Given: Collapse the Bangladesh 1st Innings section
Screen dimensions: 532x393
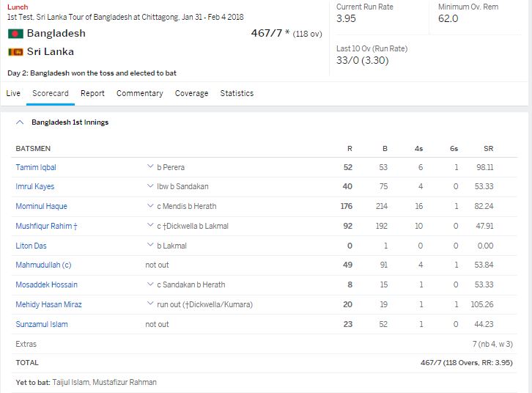Looking at the screenshot, I should pyautogui.click(x=20, y=122).
